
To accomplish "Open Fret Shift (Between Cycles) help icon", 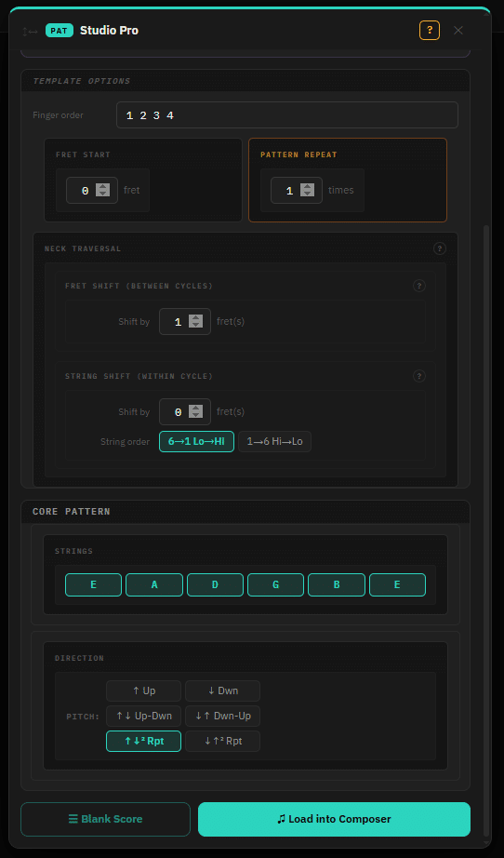I will 419,286.
